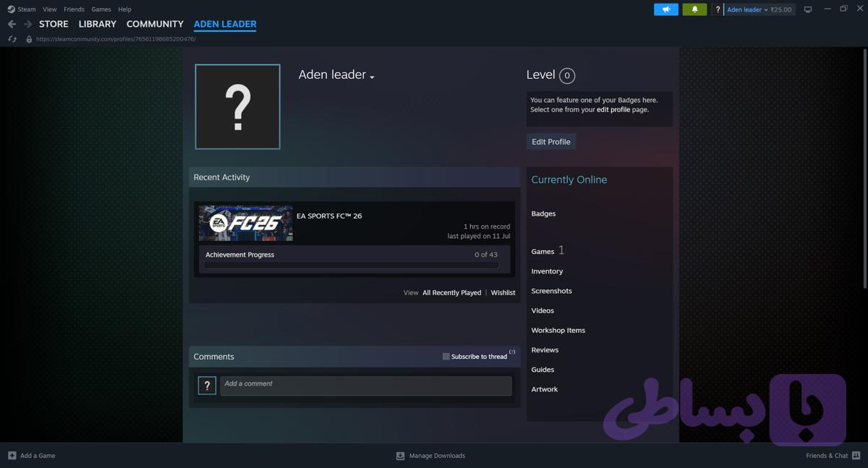Open the account dropdown showing ₹25.00
The width and height of the screenshot is (868, 468).
click(x=759, y=9)
